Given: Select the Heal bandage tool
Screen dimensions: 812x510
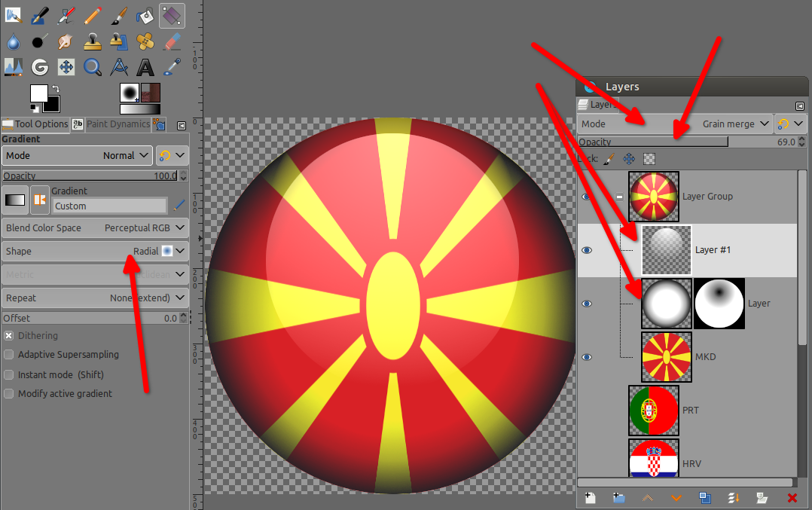Looking at the screenshot, I should pos(145,41).
